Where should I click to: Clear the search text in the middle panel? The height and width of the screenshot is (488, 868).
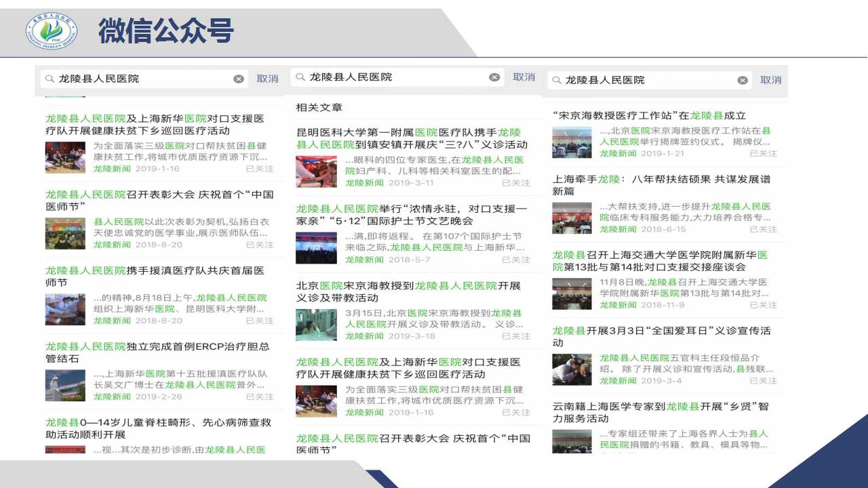click(494, 77)
